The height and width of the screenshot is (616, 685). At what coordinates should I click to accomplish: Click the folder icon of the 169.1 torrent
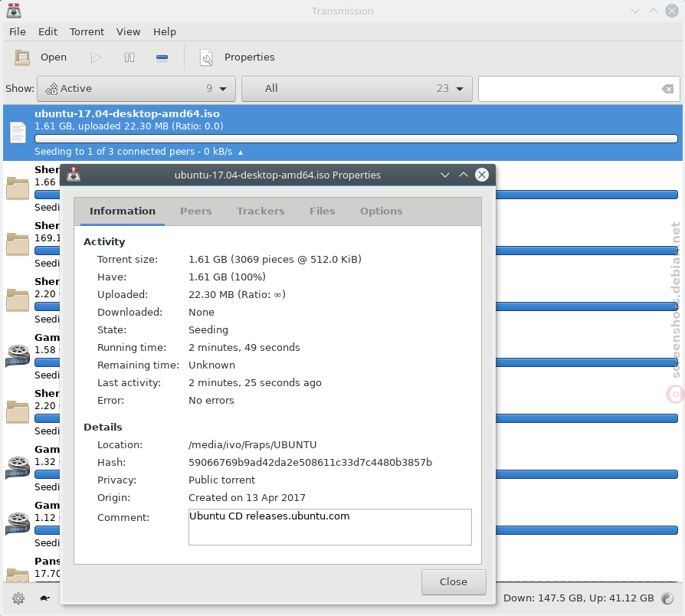18,244
